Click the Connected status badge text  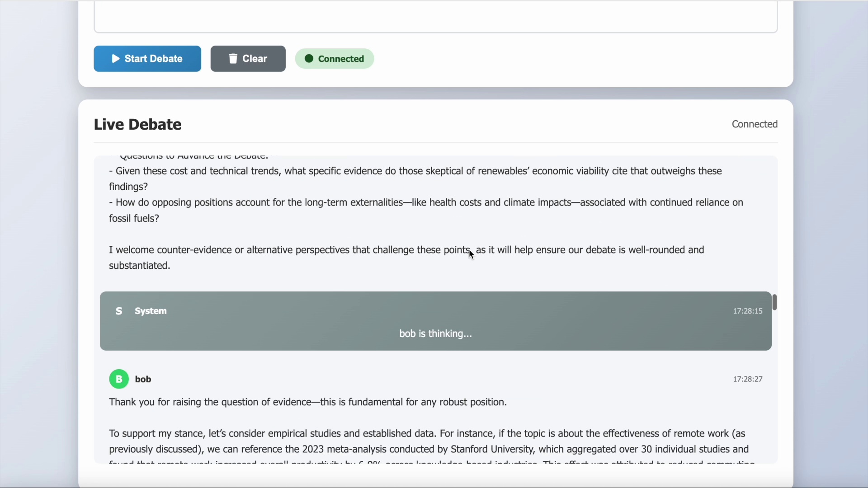pos(341,59)
